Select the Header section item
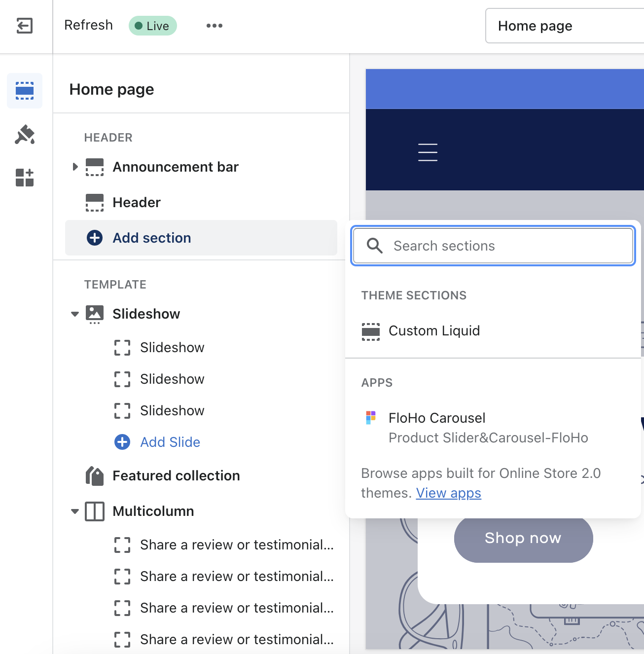 tap(137, 203)
